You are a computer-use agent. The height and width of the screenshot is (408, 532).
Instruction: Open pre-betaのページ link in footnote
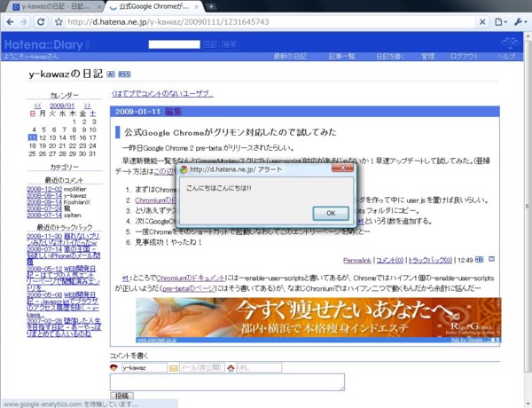[189, 288]
